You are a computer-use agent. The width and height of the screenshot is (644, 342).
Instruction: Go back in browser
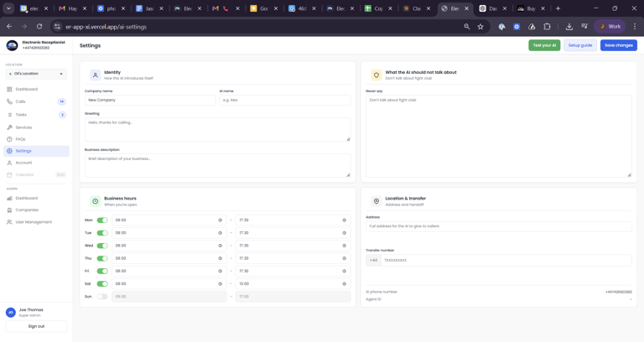(x=9, y=27)
